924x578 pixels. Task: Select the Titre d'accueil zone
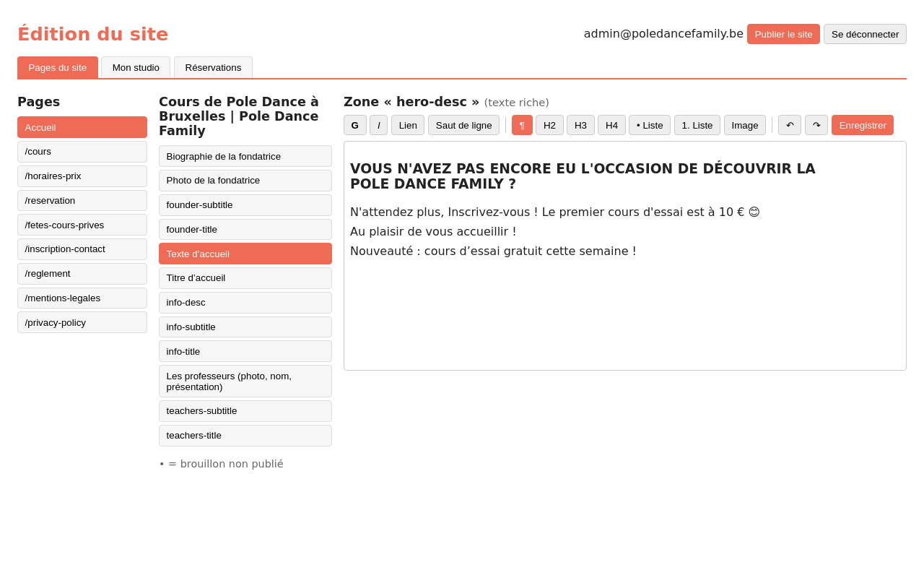[245, 278]
